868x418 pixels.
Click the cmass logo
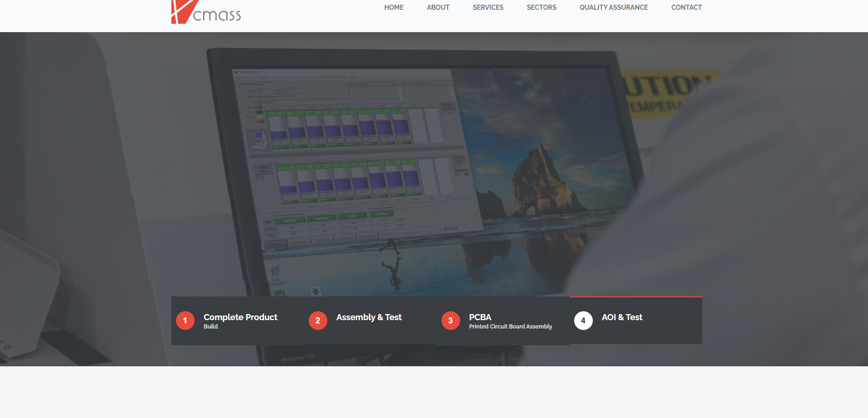[x=206, y=12]
